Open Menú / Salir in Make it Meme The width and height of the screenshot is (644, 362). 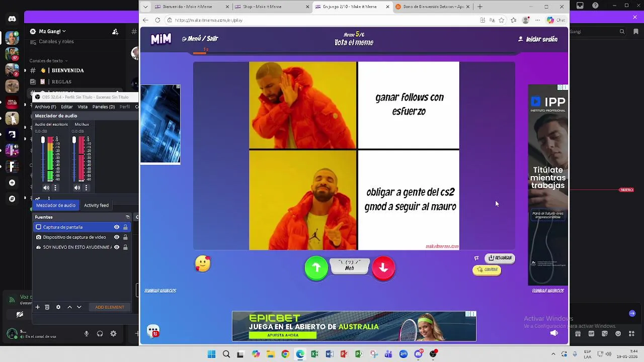click(x=200, y=39)
